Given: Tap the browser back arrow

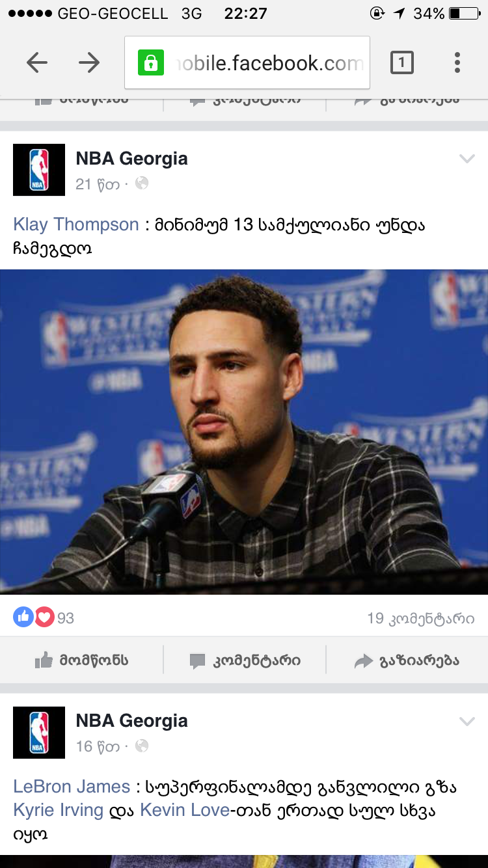Looking at the screenshot, I should click(x=37, y=62).
